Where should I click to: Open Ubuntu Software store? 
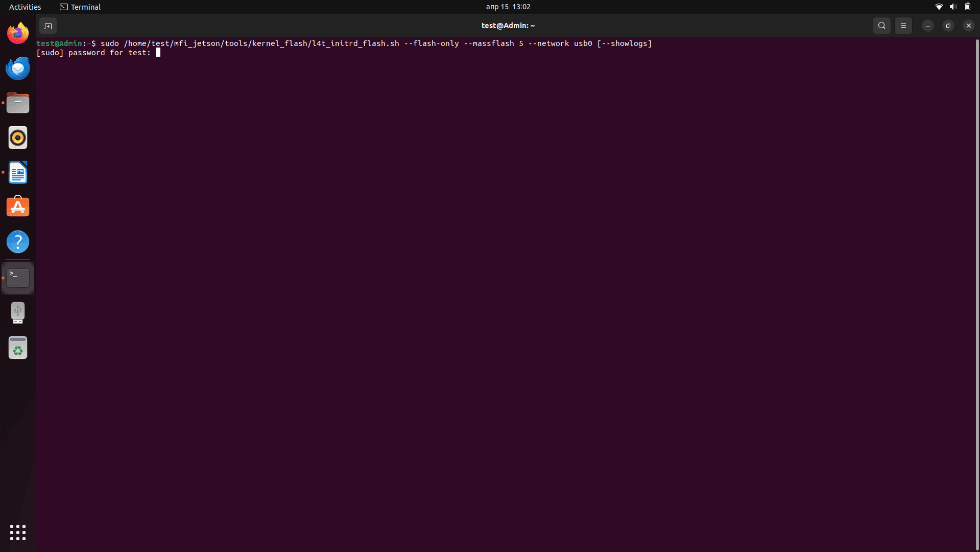tap(18, 207)
